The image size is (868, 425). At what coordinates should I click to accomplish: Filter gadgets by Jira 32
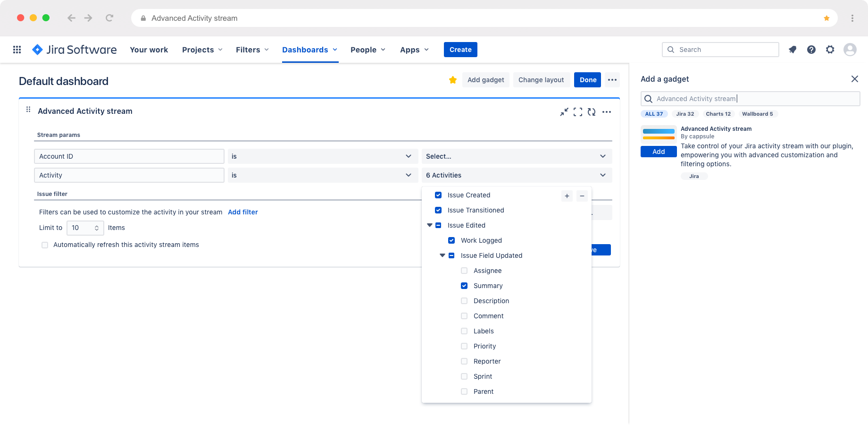click(685, 114)
